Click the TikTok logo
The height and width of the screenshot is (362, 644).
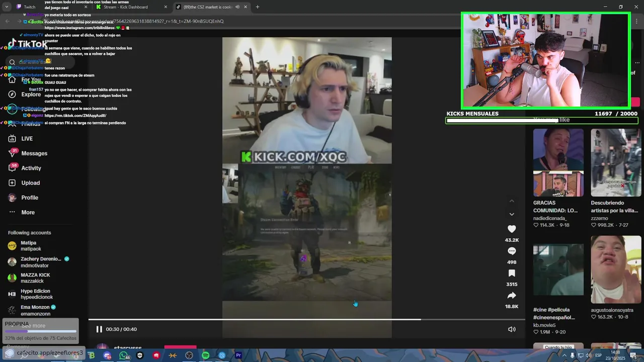pos(28,44)
